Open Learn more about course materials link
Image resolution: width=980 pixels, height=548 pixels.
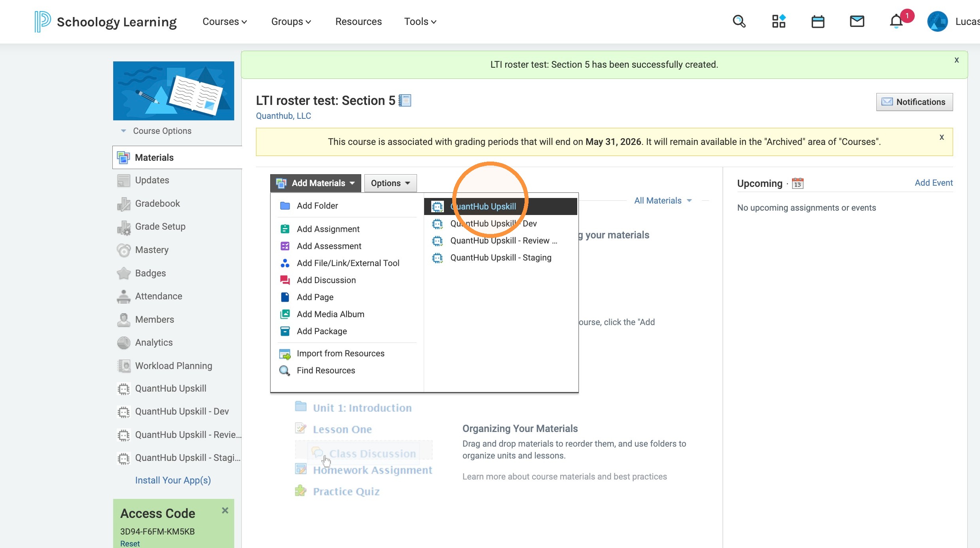pyautogui.click(x=565, y=476)
